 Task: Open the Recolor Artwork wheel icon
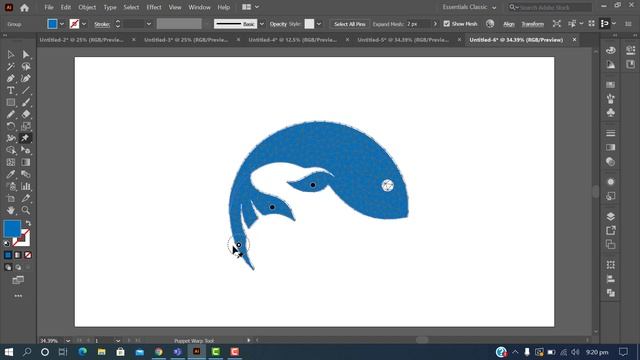pyautogui.click(x=490, y=24)
